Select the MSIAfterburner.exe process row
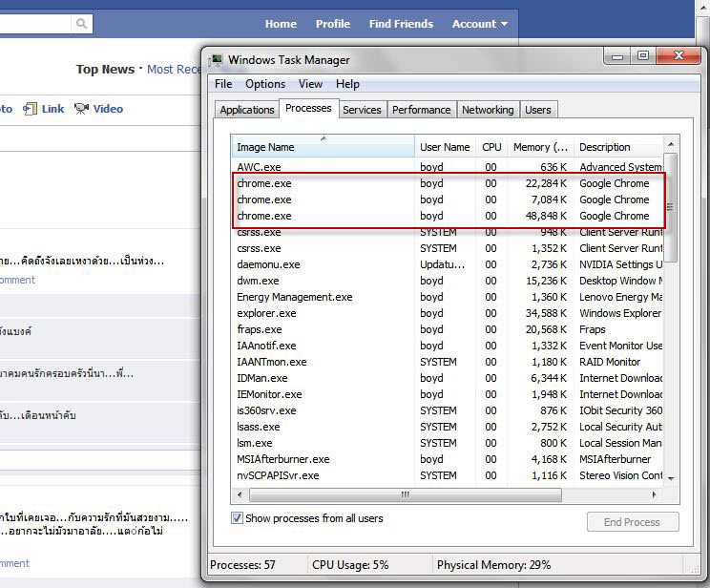This screenshot has width=710, height=588. 449,459
